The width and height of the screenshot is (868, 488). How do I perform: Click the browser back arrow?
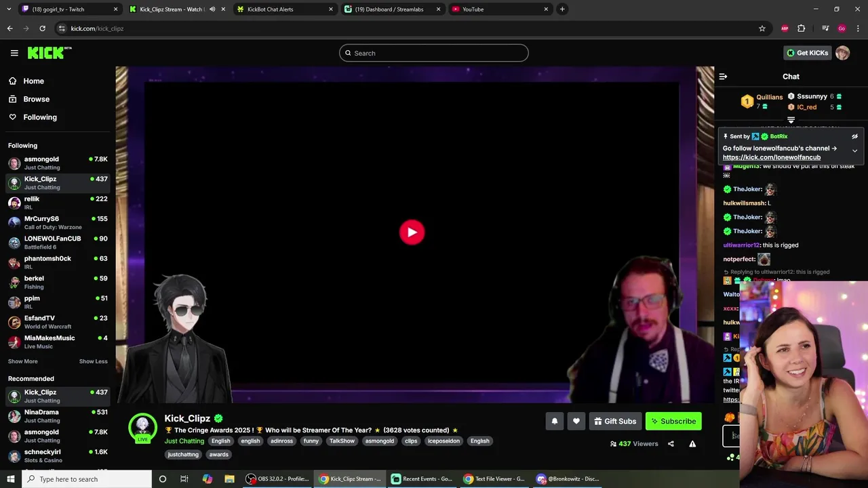tap(9, 28)
